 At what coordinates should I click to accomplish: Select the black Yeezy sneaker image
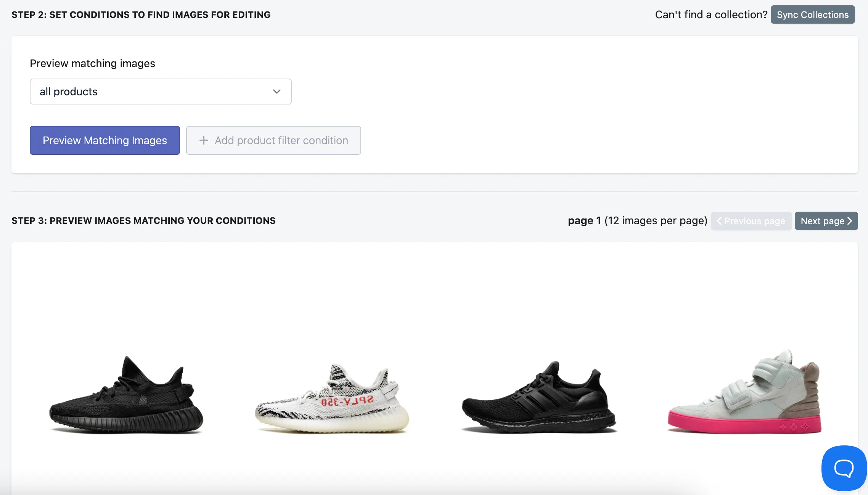126,395
